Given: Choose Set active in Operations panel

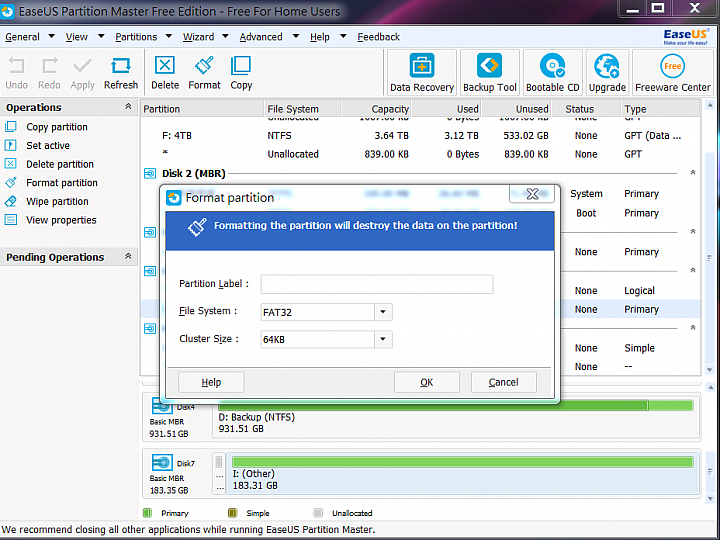Looking at the screenshot, I should [48, 146].
